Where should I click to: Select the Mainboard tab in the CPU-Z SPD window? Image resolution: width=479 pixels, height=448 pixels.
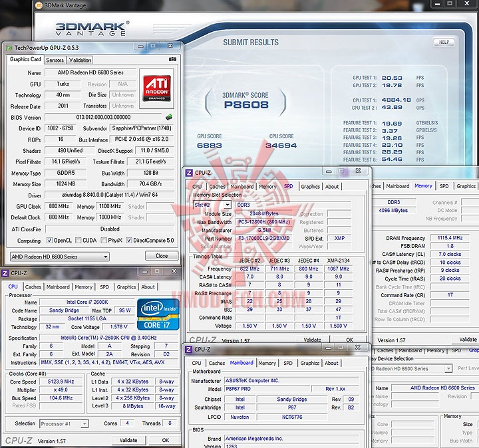click(242, 187)
